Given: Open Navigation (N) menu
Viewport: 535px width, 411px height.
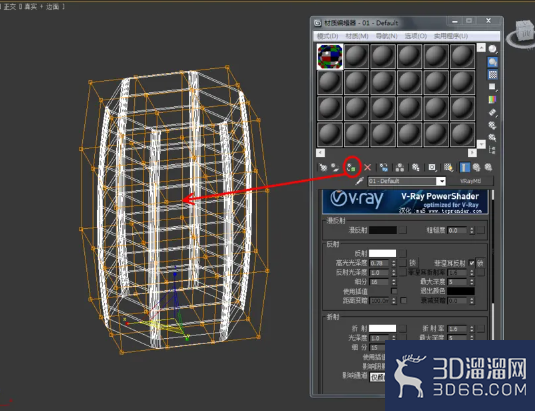Looking at the screenshot, I should 386,36.
